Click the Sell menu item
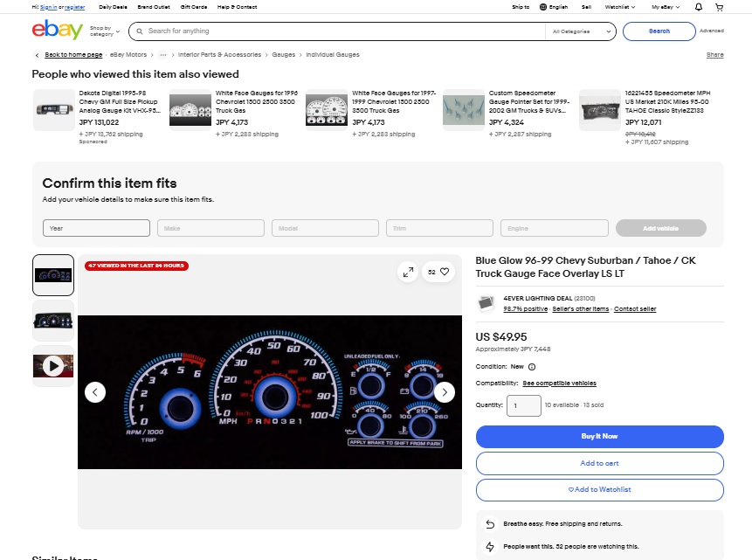752x560 pixels. pyautogui.click(x=586, y=7)
